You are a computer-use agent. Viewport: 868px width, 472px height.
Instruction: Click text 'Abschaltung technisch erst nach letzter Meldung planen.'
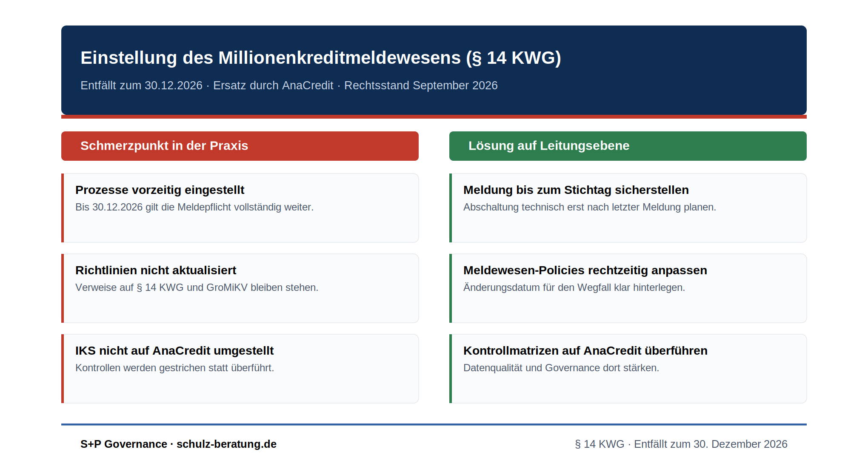[590, 207]
